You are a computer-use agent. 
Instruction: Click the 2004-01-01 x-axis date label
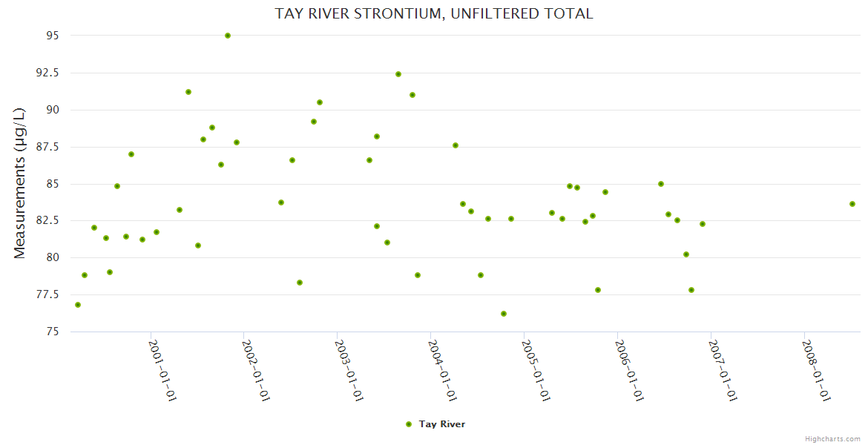[x=443, y=371]
